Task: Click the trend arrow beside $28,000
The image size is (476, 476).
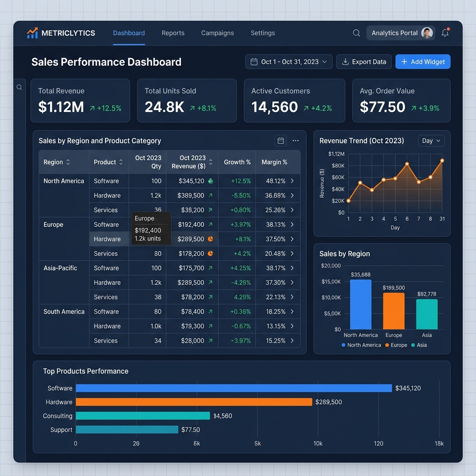Action: click(x=211, y=341)
